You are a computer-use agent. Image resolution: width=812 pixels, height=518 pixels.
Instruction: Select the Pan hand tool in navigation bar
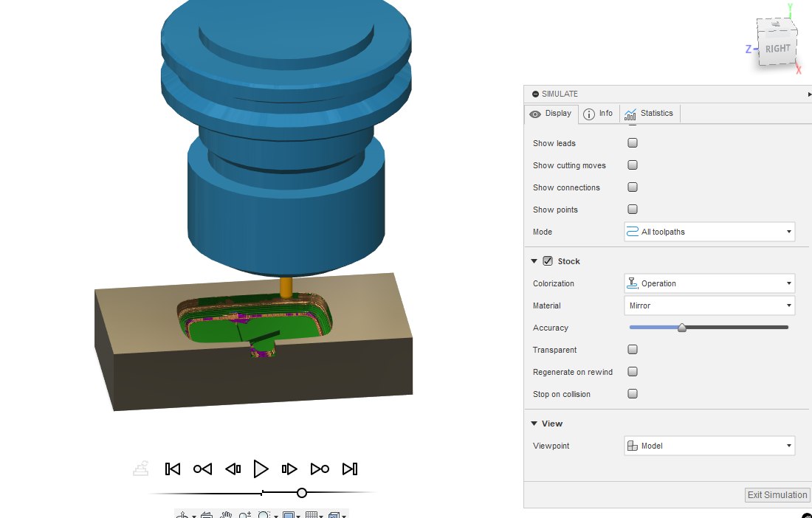[x=225, y=515]
